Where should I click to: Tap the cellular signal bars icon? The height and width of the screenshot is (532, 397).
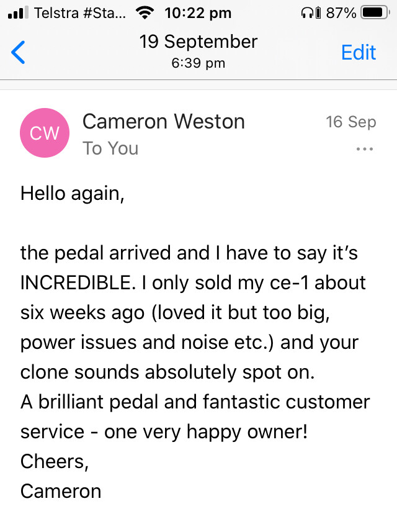[x=19, y=12]
